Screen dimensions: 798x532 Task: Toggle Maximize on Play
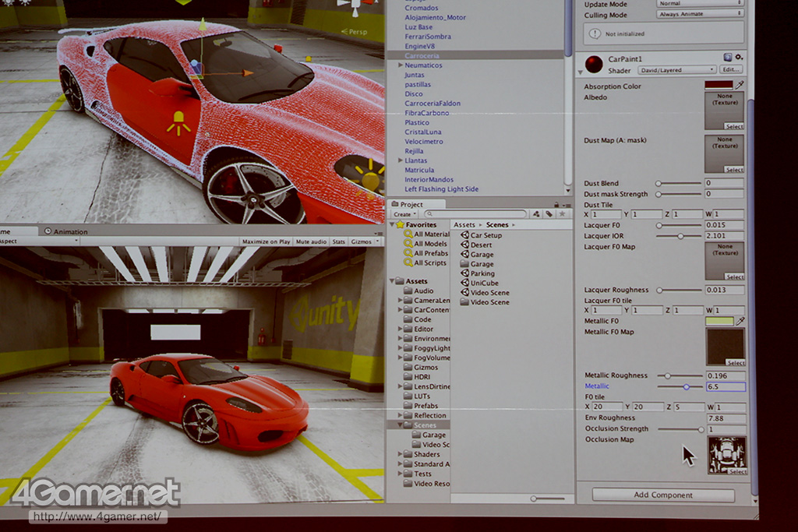pyautogui.click(x=266, y=241)
